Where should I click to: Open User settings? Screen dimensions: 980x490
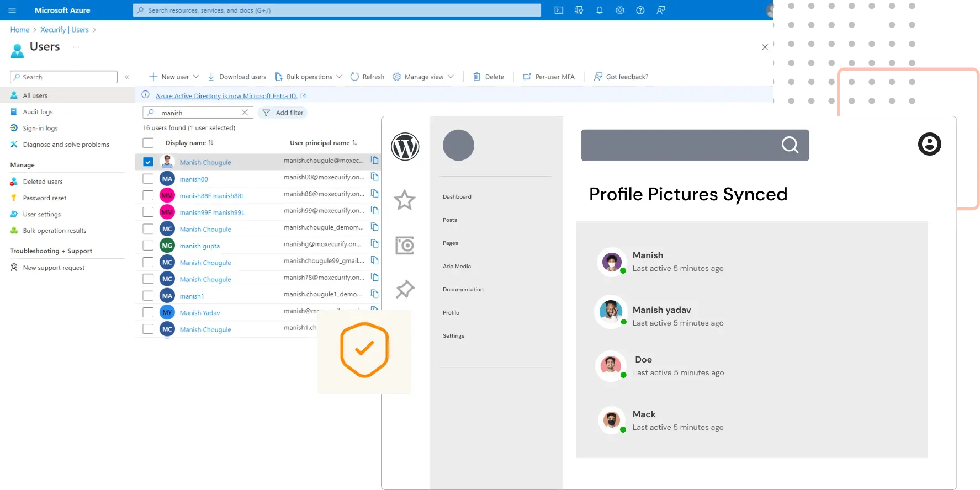(41, 214)
